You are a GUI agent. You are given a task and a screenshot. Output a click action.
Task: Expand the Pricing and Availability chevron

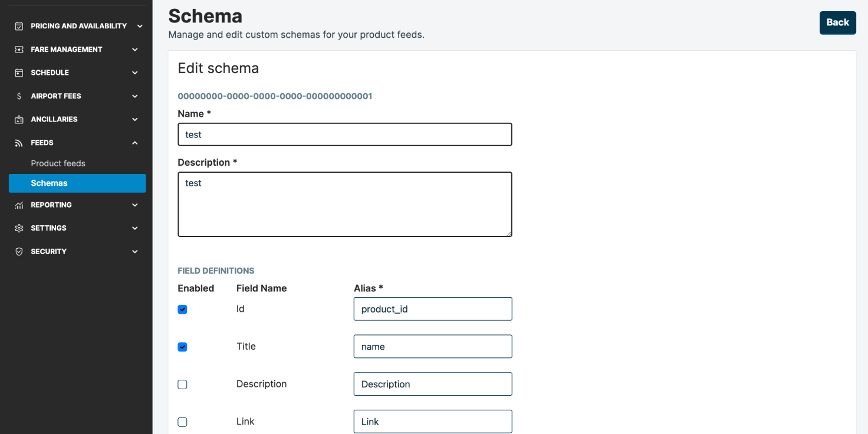(140, 26)
